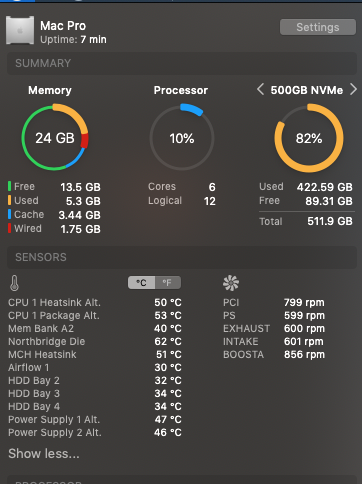Select the SENSORS section header
362x484 pixels.
(x=182, y=257)
